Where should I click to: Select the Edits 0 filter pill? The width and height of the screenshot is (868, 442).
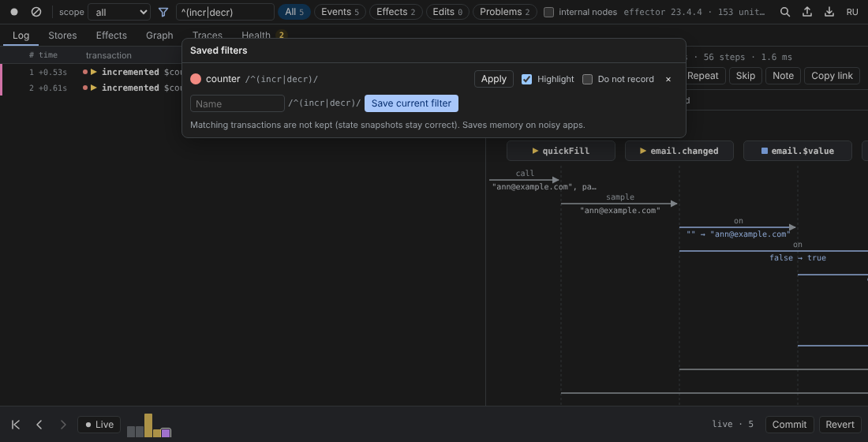pyautogui.click(x=447, y=12)
